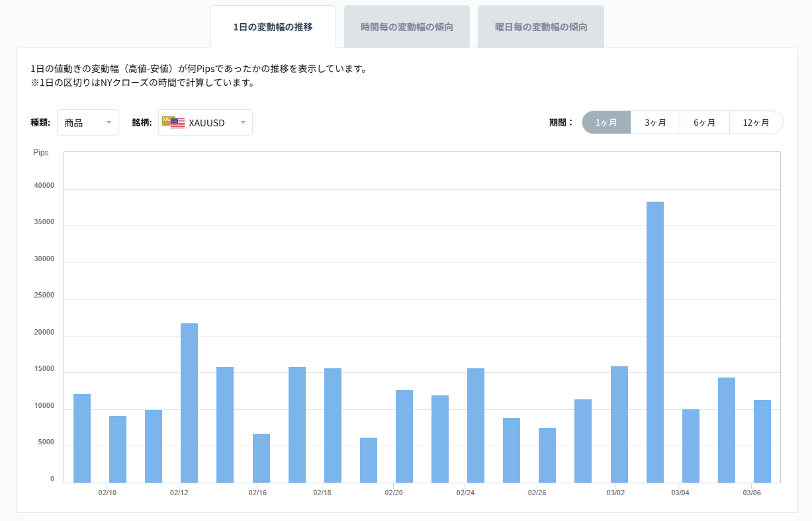This screenshot has width=812, height=521.
Task: Click the 02/24 date label below the chart
Action: click(466, 493)
